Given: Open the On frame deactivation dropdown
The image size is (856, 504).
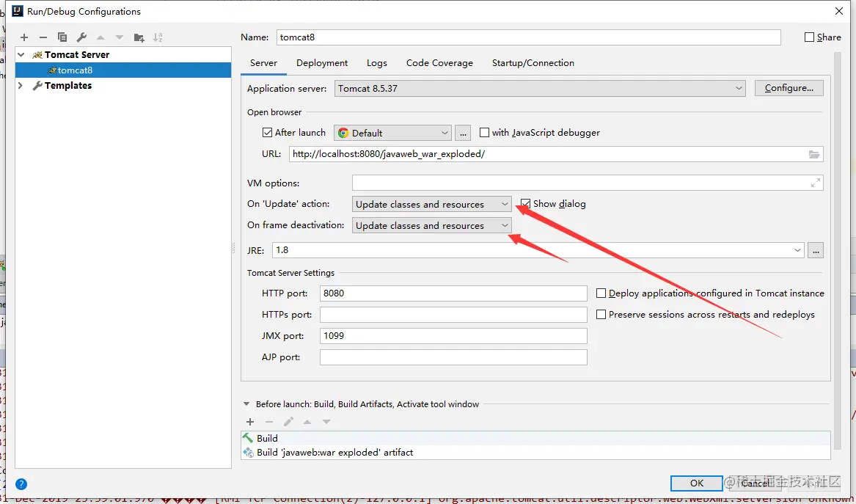Looking at the screenshot, I should pyautogui.click(x=432, y=225).
